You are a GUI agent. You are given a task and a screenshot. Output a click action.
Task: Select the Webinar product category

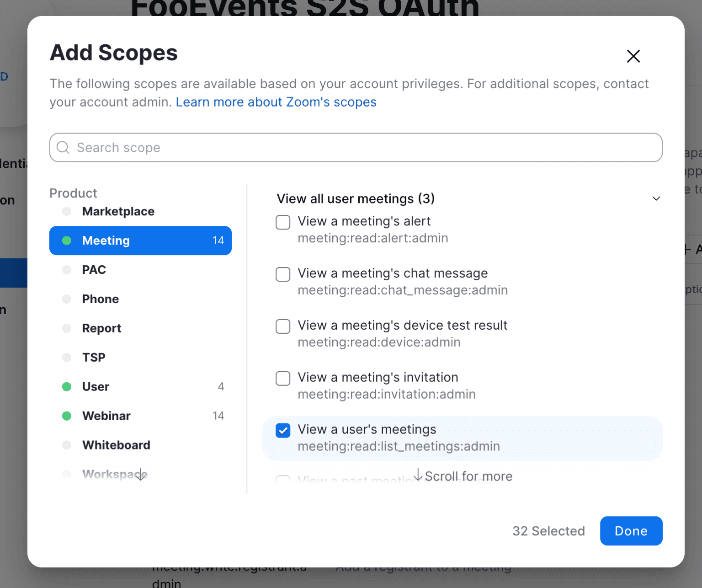(106, 416)
